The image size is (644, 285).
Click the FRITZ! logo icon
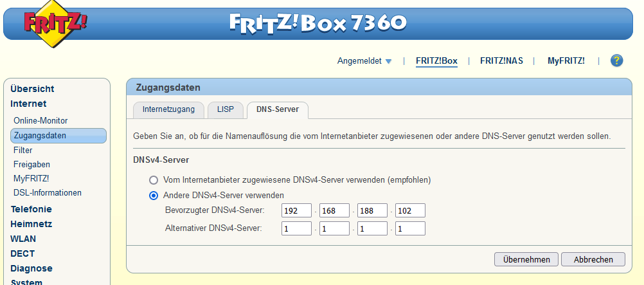(x=56, y=23)
